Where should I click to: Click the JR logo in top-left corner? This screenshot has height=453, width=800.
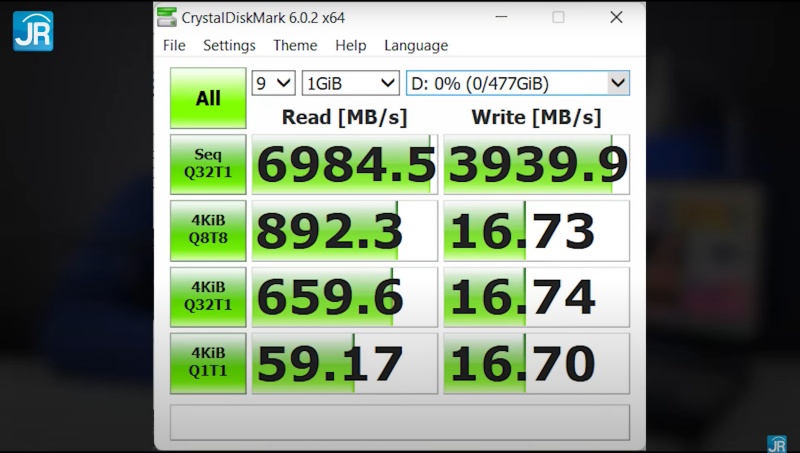[32, 31]
